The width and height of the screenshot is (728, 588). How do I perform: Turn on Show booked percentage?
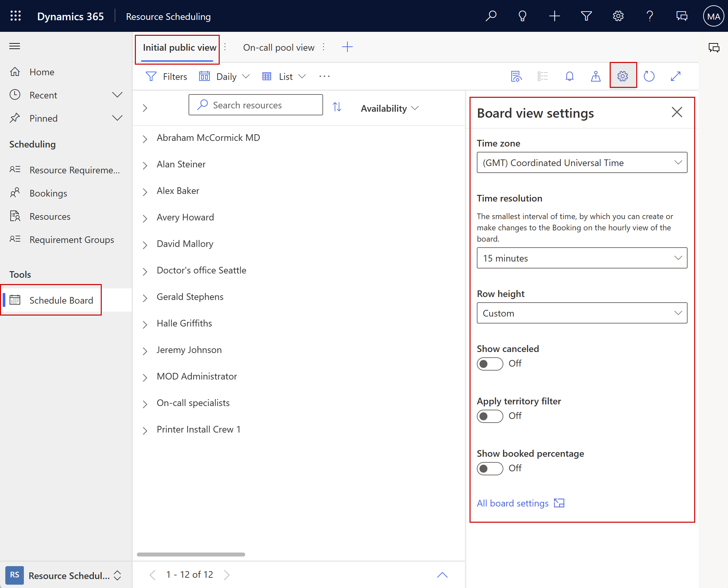pos(489,467)
